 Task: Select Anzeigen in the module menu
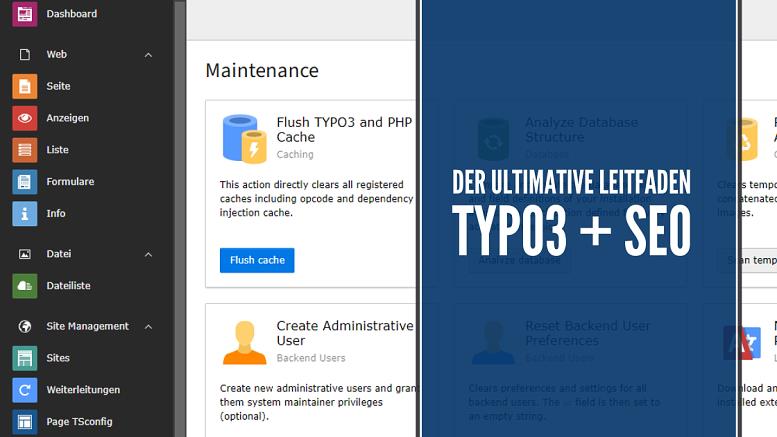(68, 118)
